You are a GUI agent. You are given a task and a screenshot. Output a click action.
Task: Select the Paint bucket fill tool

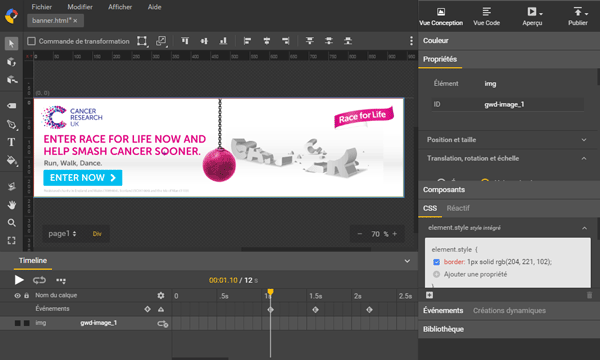[x=12, y=160]
